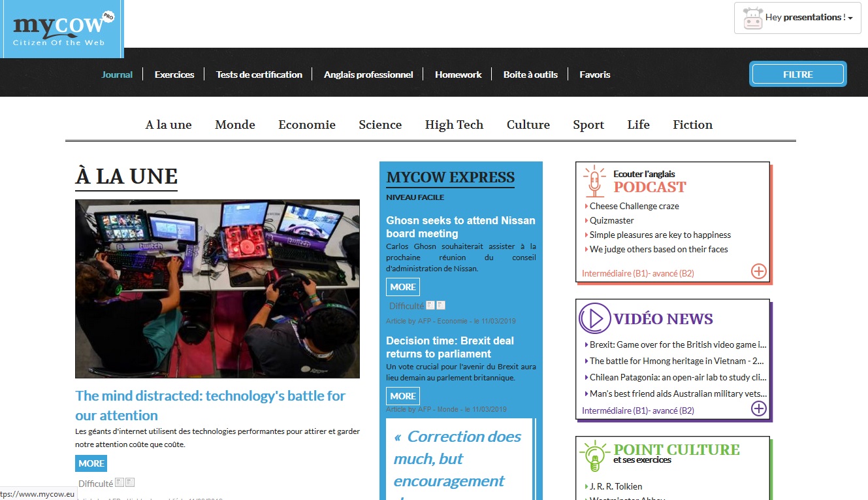The height and width of the screenshot is (500, 868).
Task: Select the Fiction category
Action: pos(692,125)
